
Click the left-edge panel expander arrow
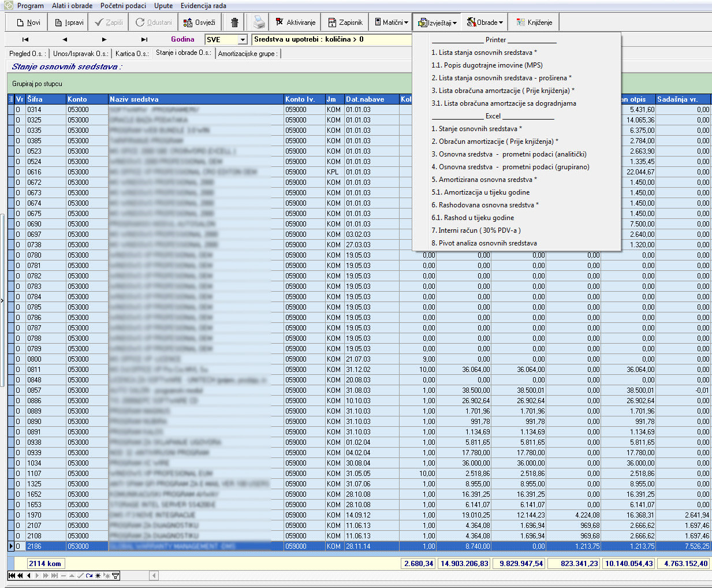pyautogui.click(x=2, y=300)
